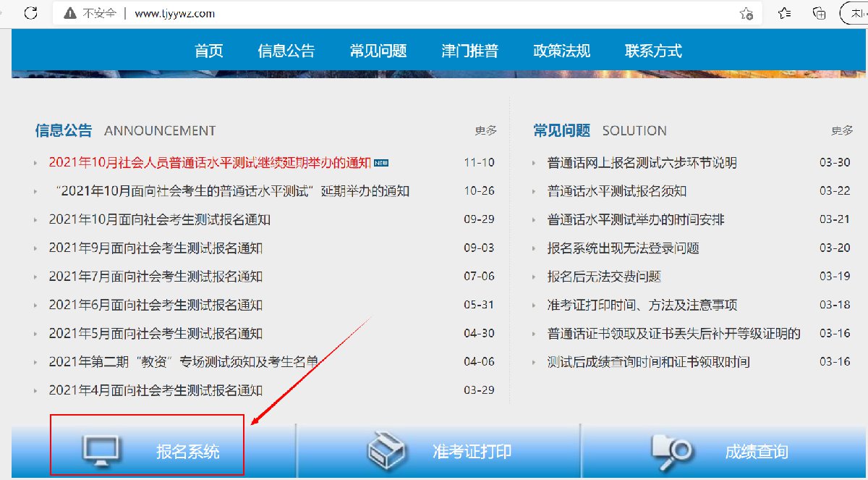
Task: Open 报名后无法交费问题
Action: tap(604, 277)
